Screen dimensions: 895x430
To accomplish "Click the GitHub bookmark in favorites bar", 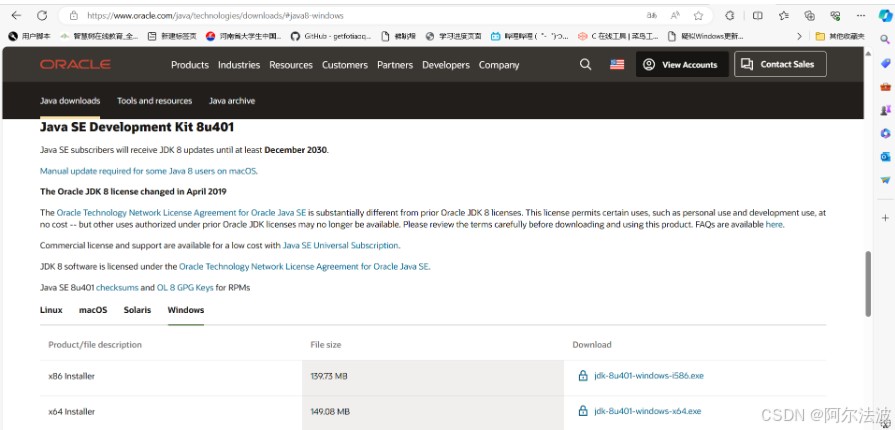I will 329,36.
